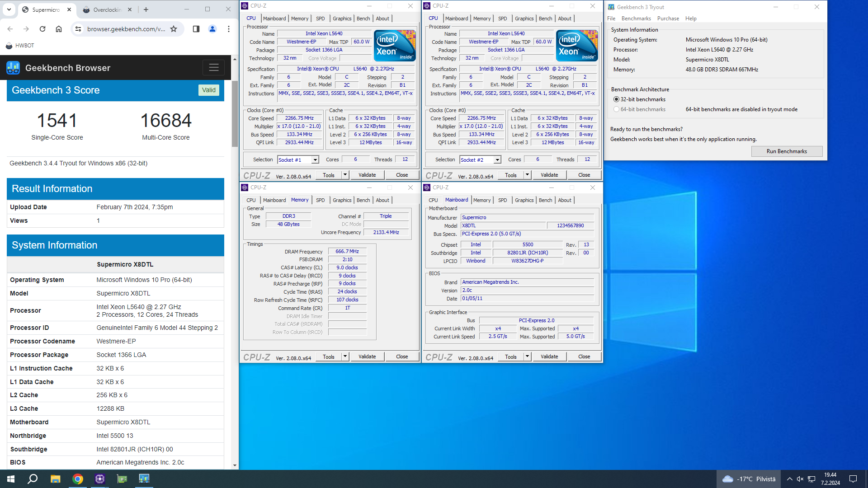This screenshot has width=868, height=488.
Task: Open Bench tab in Memory CPU-Z window
Action: [363, 200]
